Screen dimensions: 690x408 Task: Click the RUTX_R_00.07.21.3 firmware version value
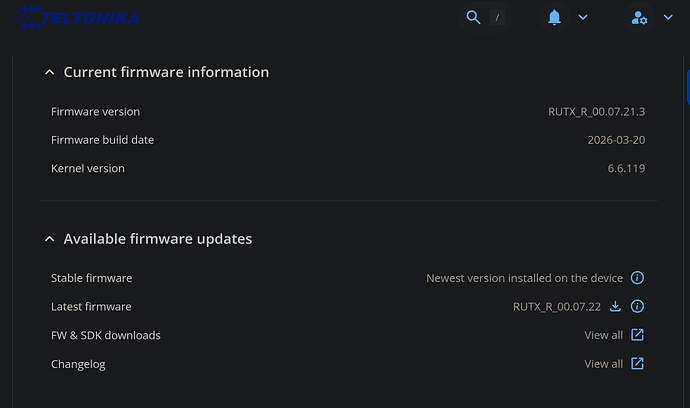click(x=590, y=112)
